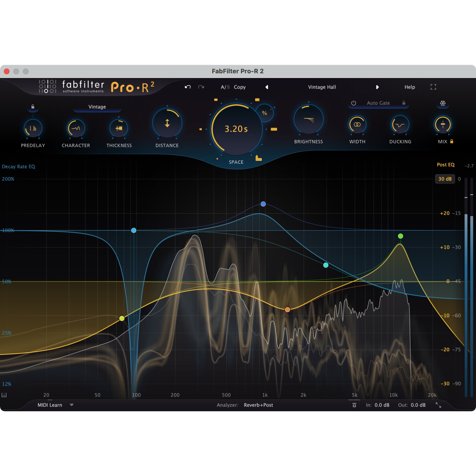This screenshot has height=476, width=476.
Task: Open Help
Action: coord(409,87)
